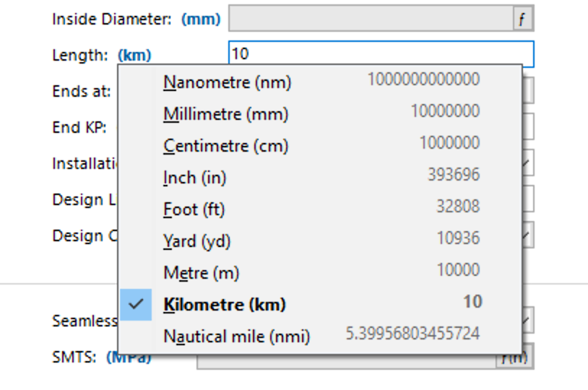The height and width of the screenshot is (390, 588).
Task: Select Nanometre (nm) from the unit menu
Action: [x=227, y=82]
